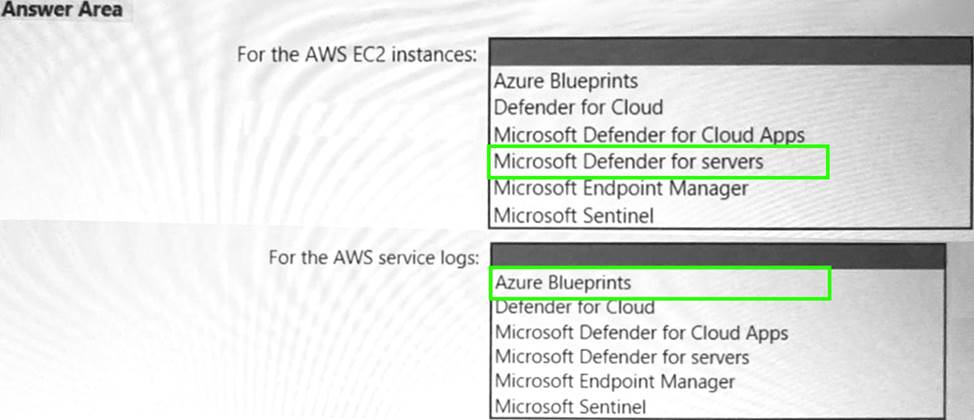The height and width of the screenshot is (420, 974).
Task: Expand the first dropdown in the Answer Area
Action: click(717, 53)
